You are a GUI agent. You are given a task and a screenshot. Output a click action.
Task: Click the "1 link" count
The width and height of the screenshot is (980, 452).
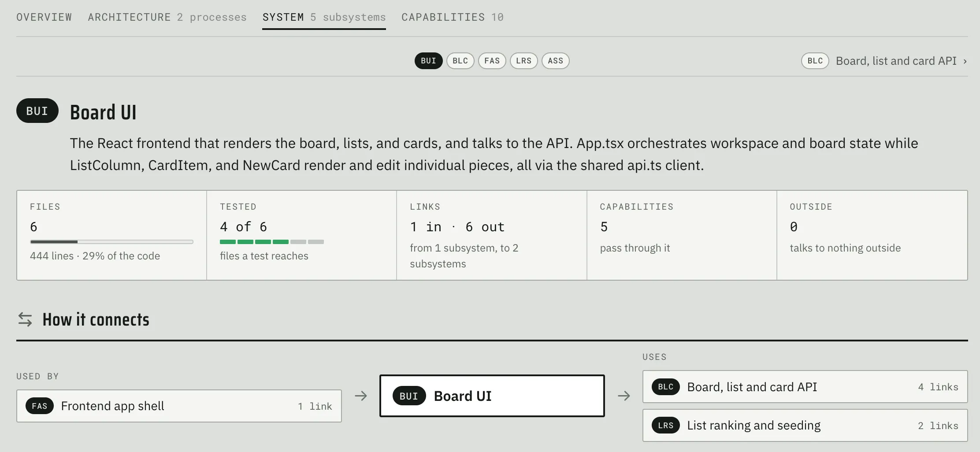[315, 406]
